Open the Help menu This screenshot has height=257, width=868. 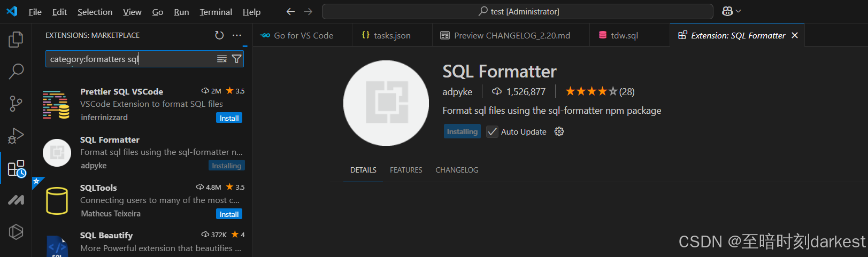coord(251,12)
